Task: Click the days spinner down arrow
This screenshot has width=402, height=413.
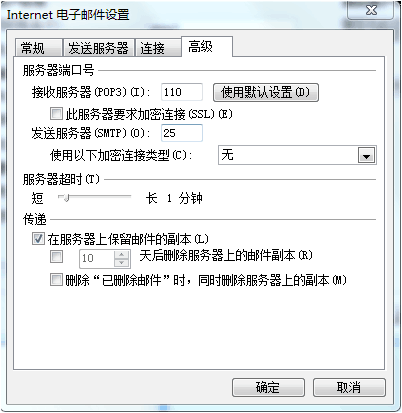Action: [x=122, y=263]
